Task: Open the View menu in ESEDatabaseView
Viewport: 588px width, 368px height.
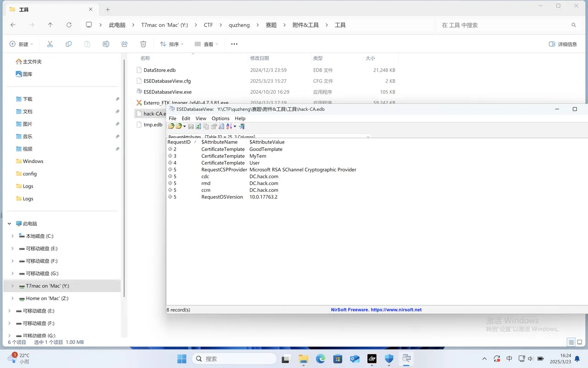Action: click(x=201, y=118)
